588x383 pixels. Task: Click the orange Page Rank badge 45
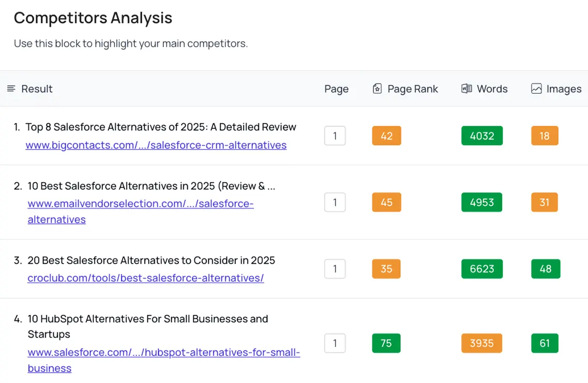click(x=387, y=203)
